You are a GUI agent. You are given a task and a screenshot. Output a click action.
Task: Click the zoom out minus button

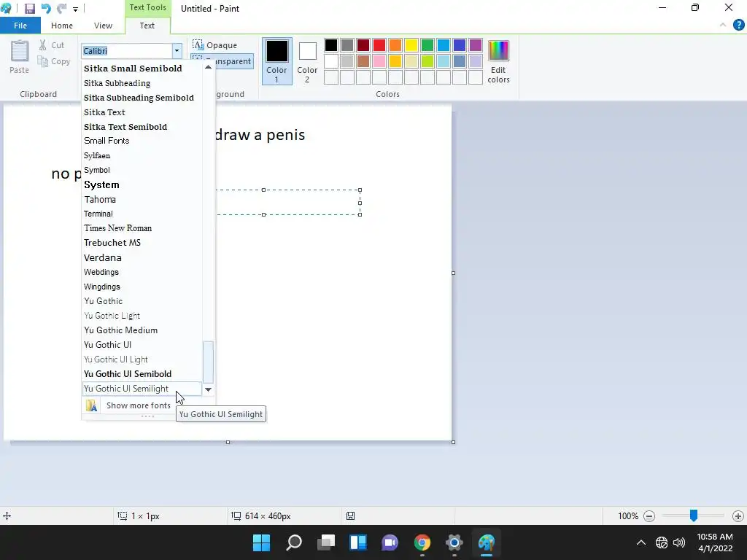coord(649,516)
